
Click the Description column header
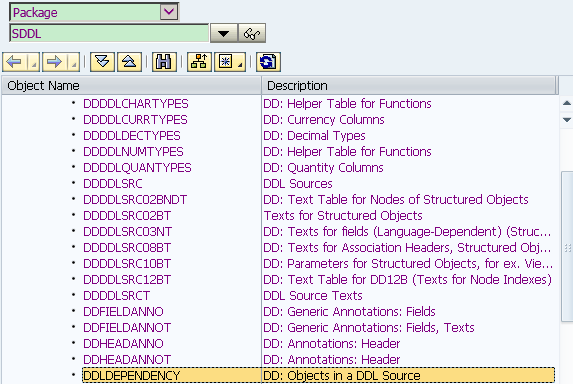coord(409,85)
